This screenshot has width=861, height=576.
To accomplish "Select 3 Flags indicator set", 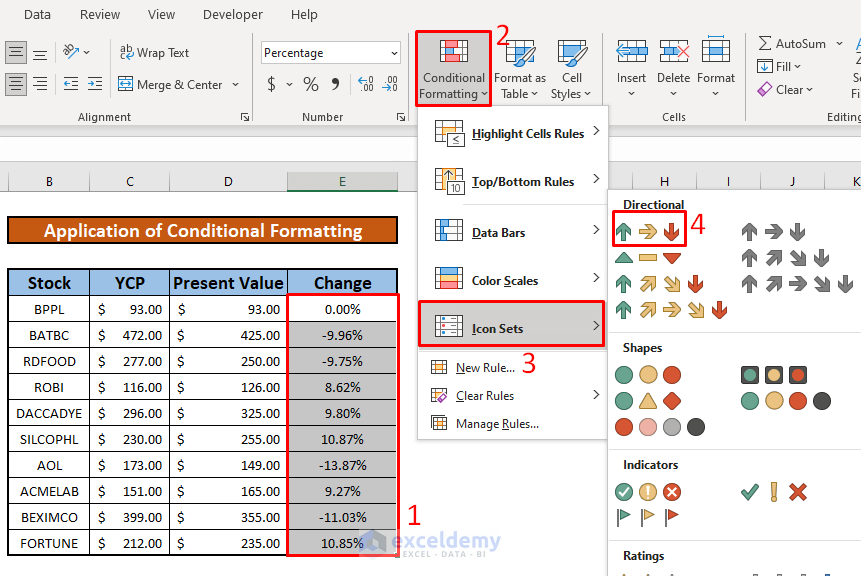I will (648, 517).
